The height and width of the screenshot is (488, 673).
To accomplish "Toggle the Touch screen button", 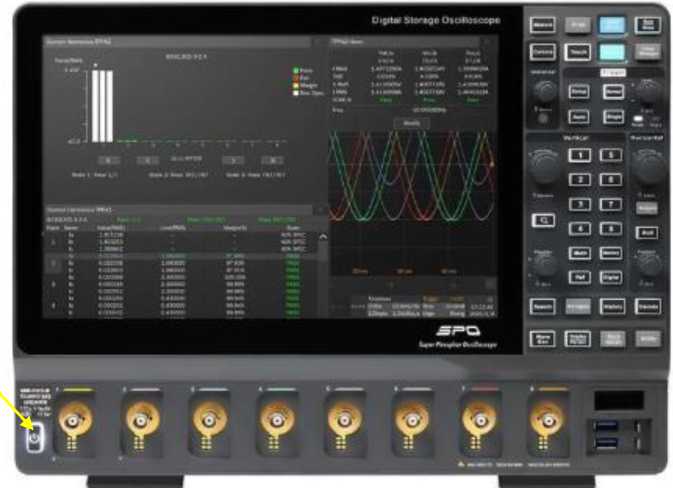I will (x=578, y=52).
